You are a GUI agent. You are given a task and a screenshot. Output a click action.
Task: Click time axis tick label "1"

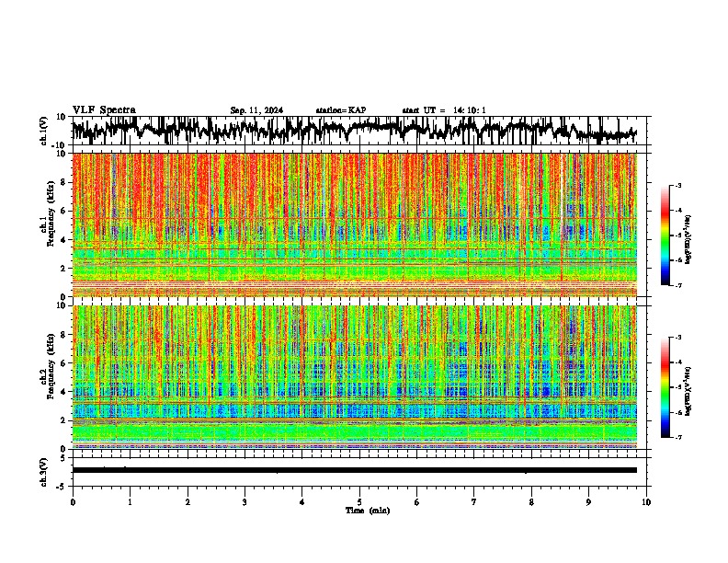[130, 502]
